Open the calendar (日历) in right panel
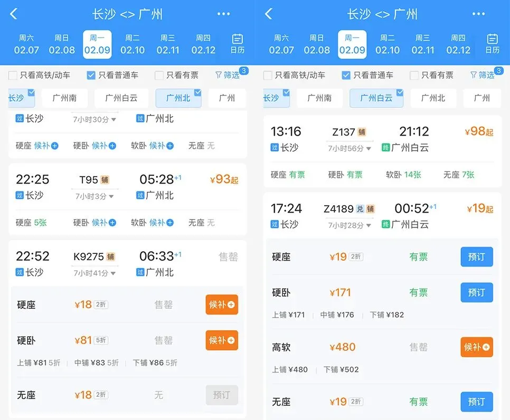The image size is (510, 420). pos(493,44)
